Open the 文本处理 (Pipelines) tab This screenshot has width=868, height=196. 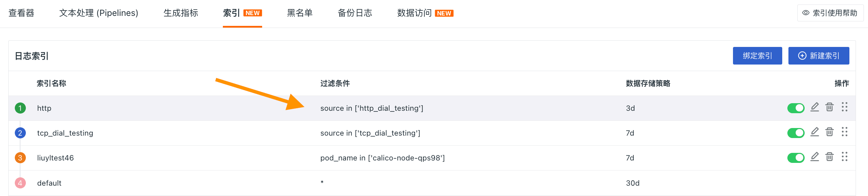tap(99, 13)
